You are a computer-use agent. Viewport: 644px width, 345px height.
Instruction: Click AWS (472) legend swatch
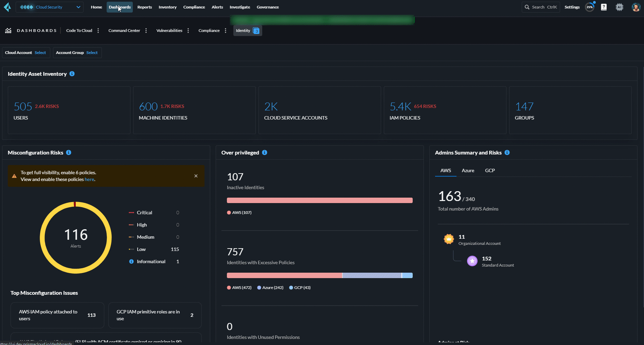pyautogui.click(x=229, y=288)
